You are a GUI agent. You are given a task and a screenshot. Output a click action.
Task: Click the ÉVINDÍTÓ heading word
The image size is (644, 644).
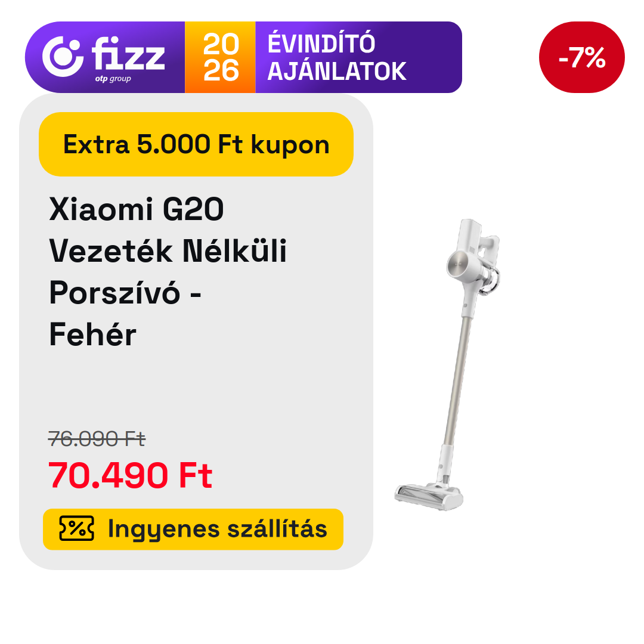pyautogui.click(x=321, y=43)
